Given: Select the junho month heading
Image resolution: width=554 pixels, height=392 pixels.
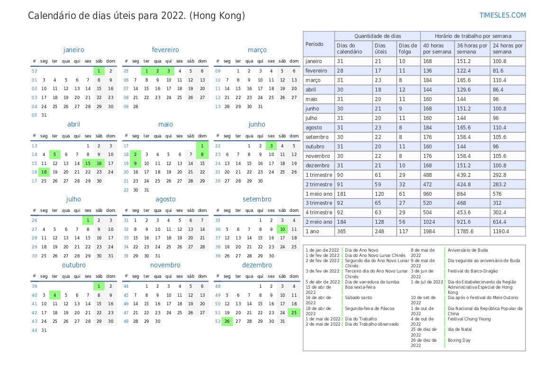Looking at the screenshot, I should 257,124.
